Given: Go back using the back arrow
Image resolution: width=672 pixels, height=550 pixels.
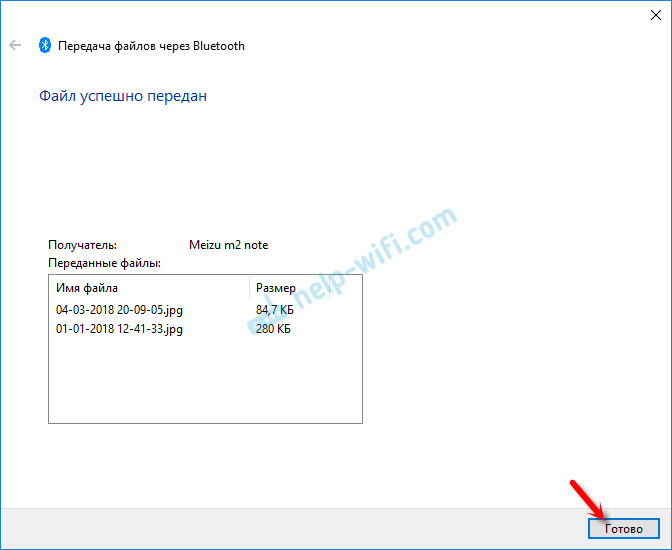Looking at the screenshot, I should point(15,45).
